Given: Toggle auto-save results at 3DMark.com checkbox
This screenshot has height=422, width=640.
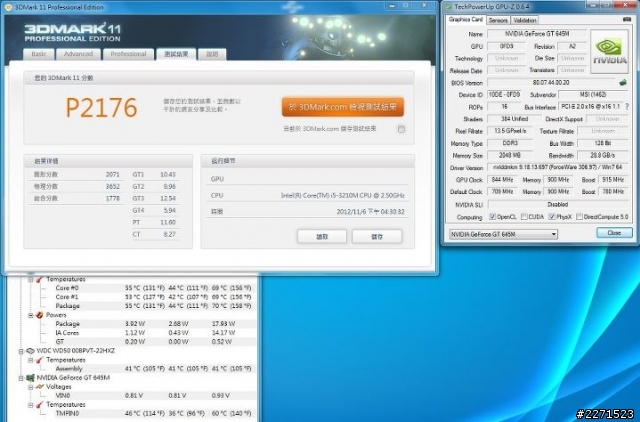Looking at the screenshot, I should [x=401, y=129].
